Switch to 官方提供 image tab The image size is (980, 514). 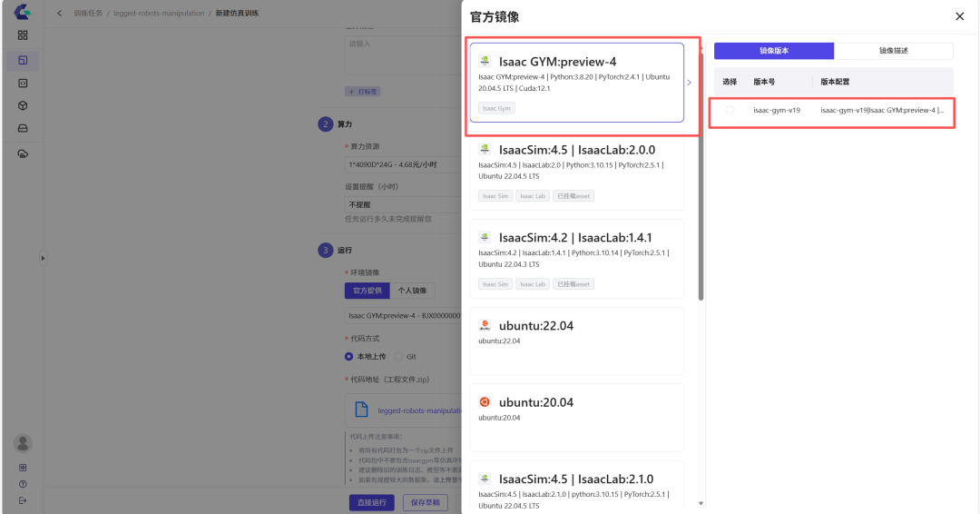click(x=367, y=291)
